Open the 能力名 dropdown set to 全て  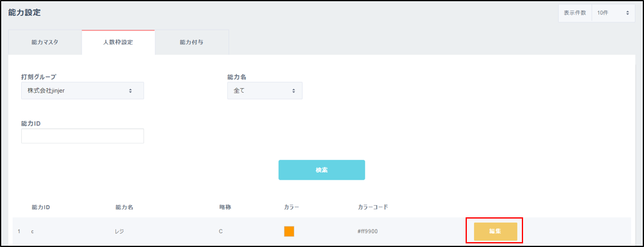click(264, 91)
